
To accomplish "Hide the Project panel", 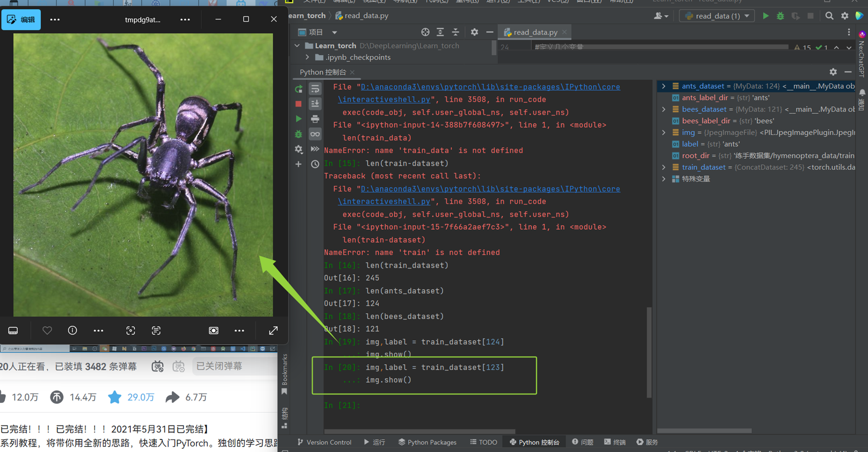I will pyautogui.click(x=490, y=32).
